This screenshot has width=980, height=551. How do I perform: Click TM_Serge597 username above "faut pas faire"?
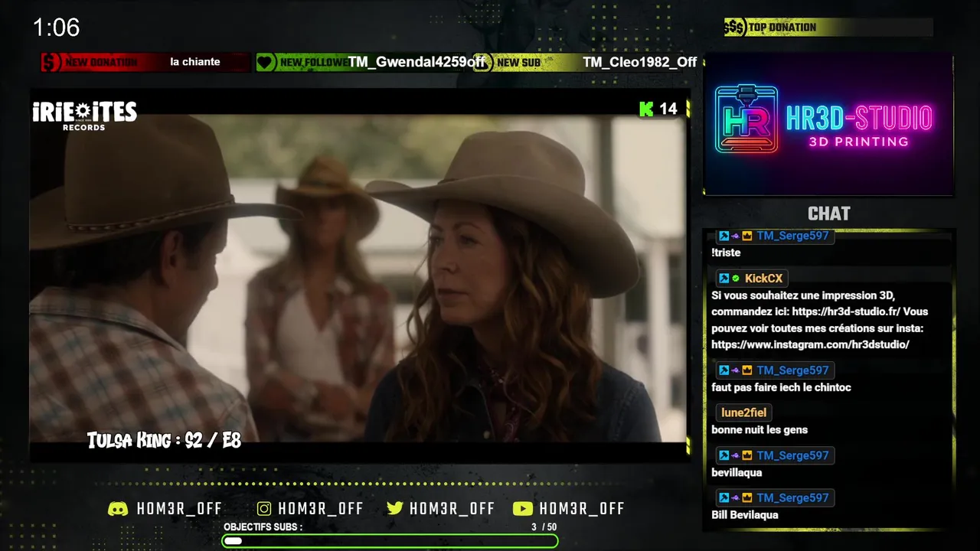click(792, 370)
